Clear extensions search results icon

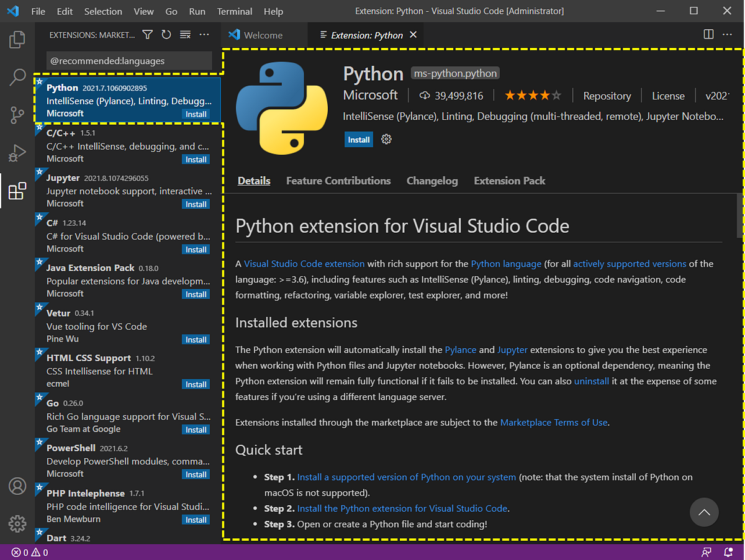pos(185,35)
